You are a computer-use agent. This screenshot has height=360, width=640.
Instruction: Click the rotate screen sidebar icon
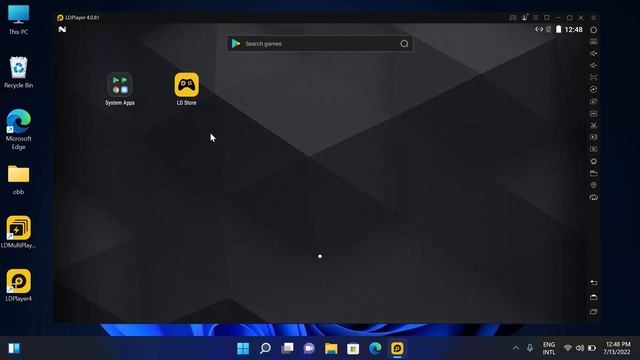pos(593,197)
